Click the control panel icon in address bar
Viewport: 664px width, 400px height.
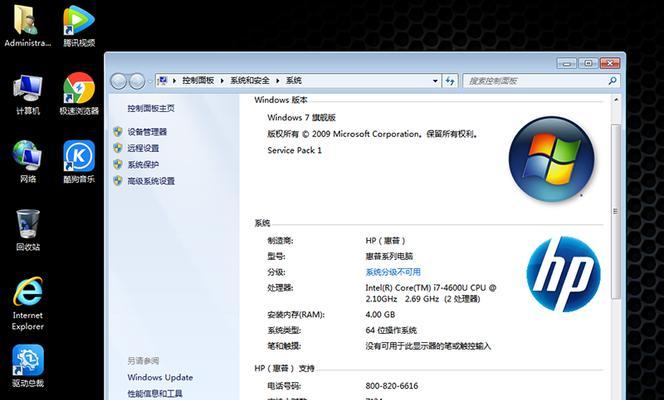click(163, 80)
